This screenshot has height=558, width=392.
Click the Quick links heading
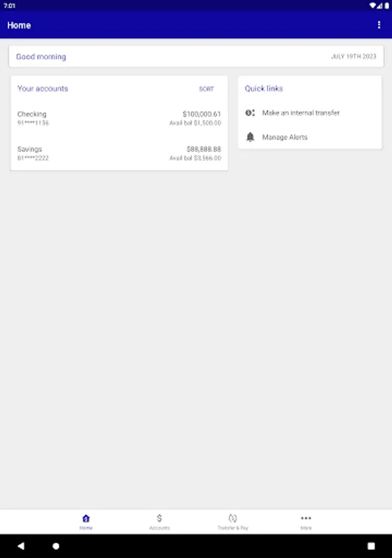coord(264,89)
